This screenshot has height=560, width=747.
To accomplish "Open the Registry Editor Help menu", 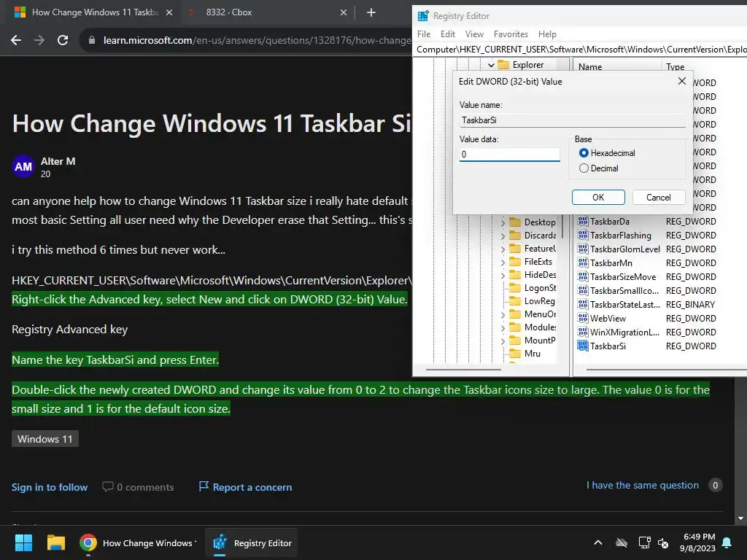I will pyautogui.click(x=547, y=34).
